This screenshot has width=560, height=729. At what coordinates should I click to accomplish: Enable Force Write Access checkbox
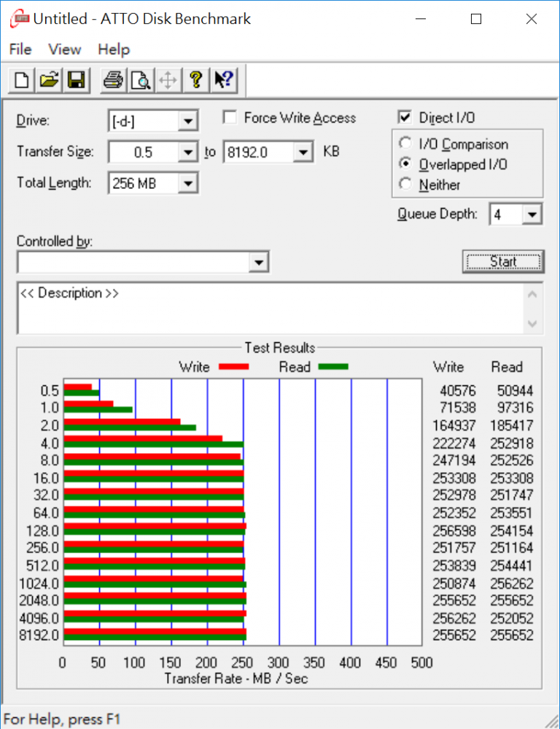tap(230, 117)
